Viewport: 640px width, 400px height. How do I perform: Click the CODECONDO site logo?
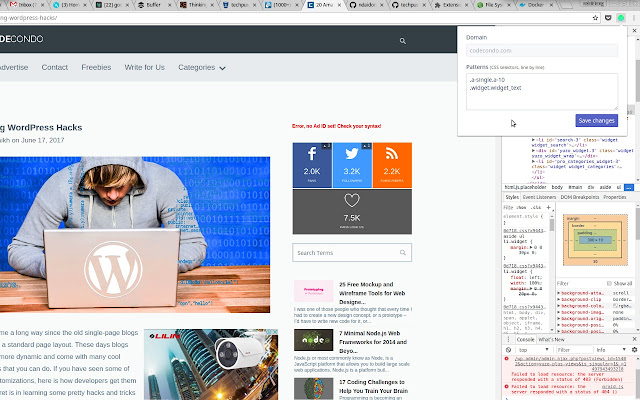[x=21, y=39]
